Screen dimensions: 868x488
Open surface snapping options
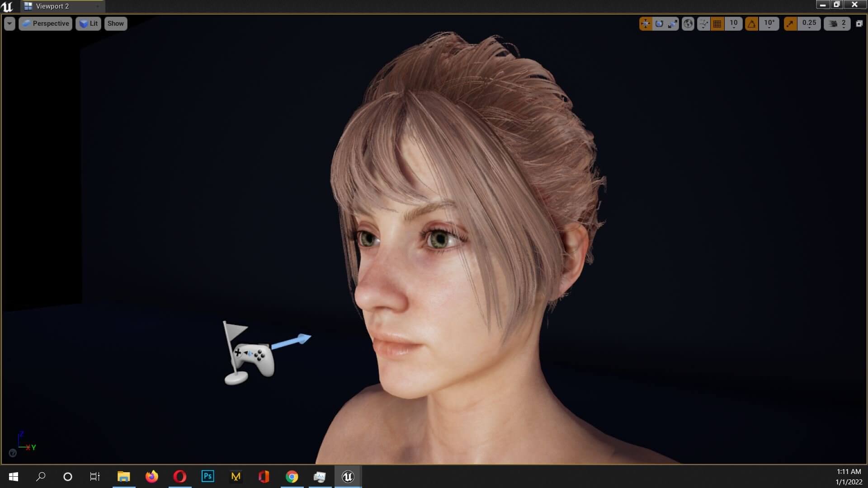(x=703, y=23)
